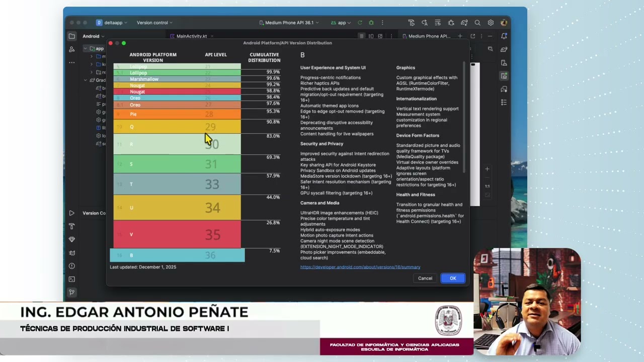644x362 pixels.
Task: Select the B API 36 teal bar
Action: point(177,255)
